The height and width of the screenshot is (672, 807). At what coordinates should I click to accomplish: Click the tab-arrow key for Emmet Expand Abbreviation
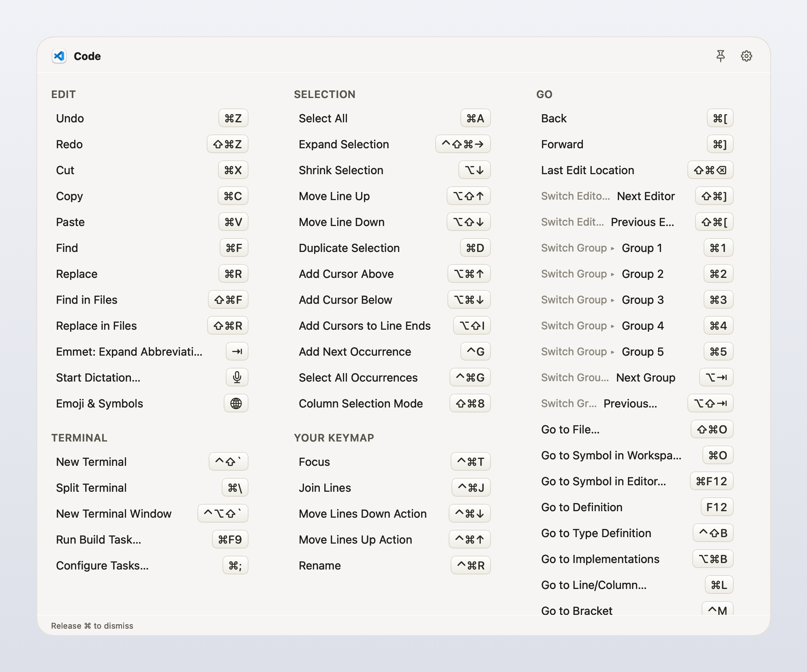point(237,351)
